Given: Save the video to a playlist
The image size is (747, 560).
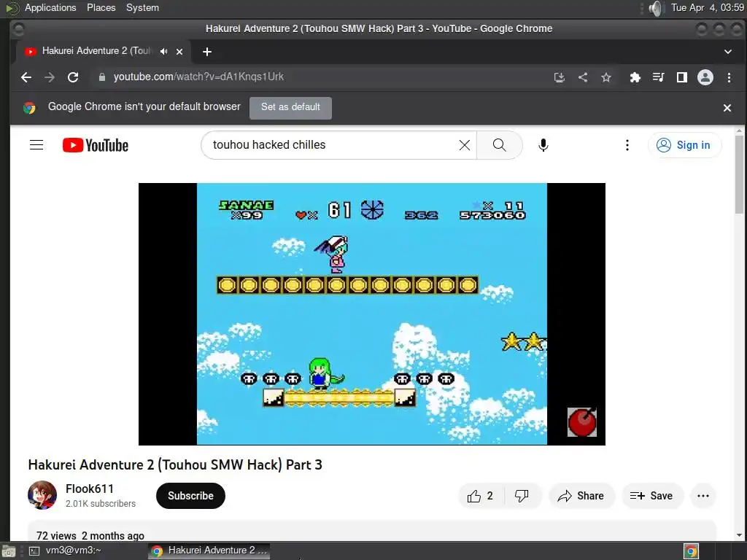Looking at the screenshot, I should point(652,496).
